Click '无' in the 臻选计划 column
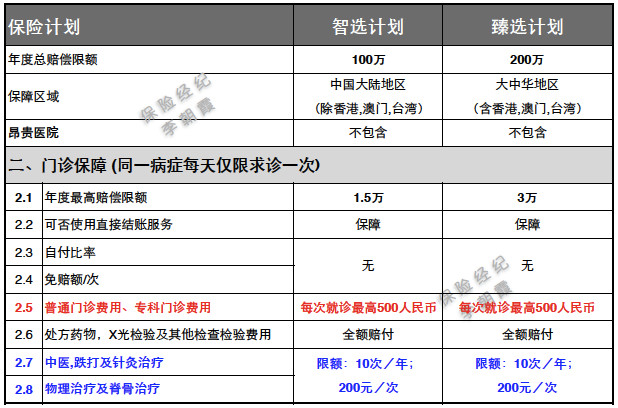The width and height of the screenshot is (618, 408). (527, 266)
